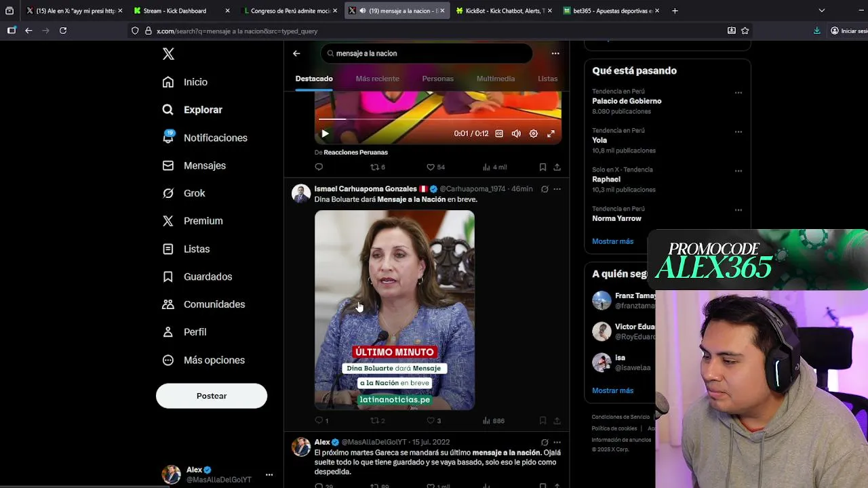Image resolution: width=868 pixels, height=488 pixels.
Task: Like the Dina Boluarte post with 3 likes
Action: click(x=433, y=420)
